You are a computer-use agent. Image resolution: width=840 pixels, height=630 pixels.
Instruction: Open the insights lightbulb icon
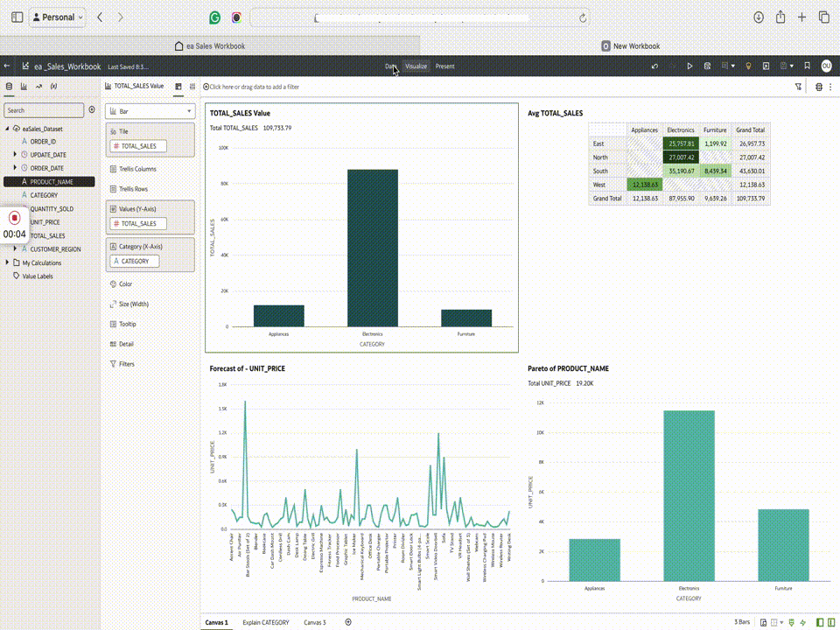[x=748, y=66]
